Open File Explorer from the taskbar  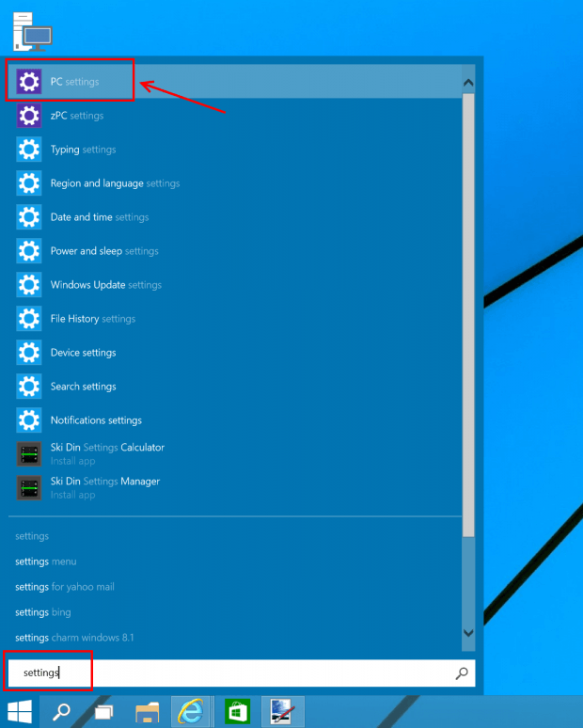pyautogui.click(x=147, y=713)
